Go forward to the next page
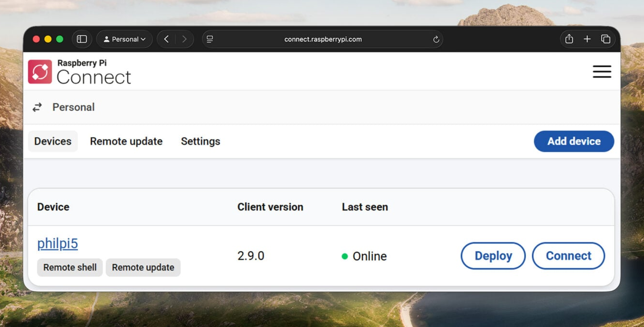The height and width of the screenshot is (327, 644). [184, 39]
